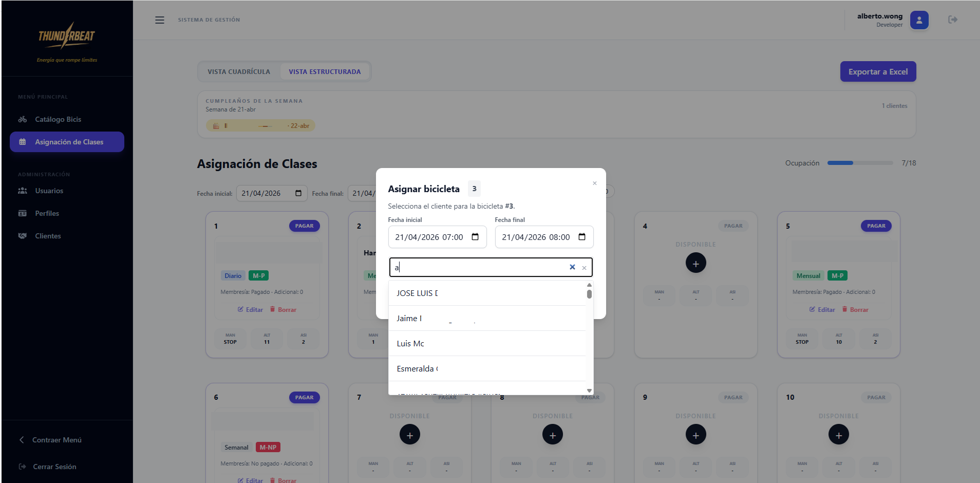The width and height of the screenshot is (980, 483).
Task: Toggle the hamburger menu in the header
Action: pyautogui.click(x=160, y=20)
